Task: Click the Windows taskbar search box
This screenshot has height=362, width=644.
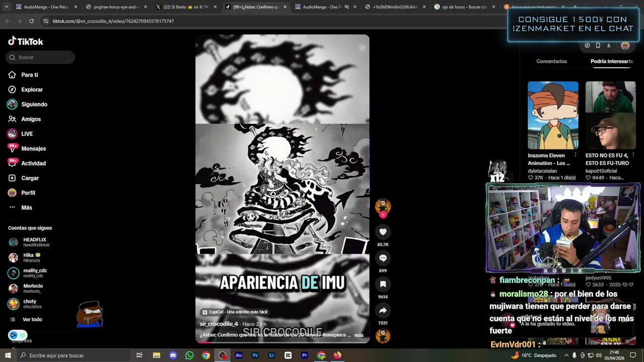Action: click(x=75, y=355)
